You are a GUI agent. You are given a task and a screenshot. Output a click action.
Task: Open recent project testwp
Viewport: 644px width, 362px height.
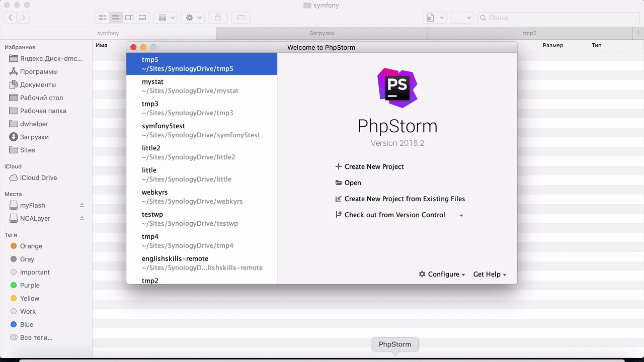click(x=202, y=219)
